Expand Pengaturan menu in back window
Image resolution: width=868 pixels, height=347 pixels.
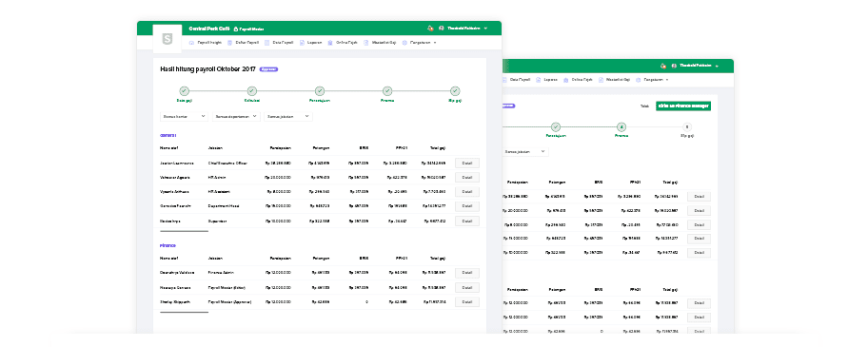pyautogui.click(x=653, y=80)
